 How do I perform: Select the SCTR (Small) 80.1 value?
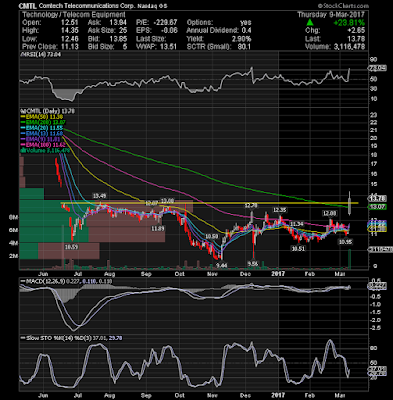tap(245, 47)
